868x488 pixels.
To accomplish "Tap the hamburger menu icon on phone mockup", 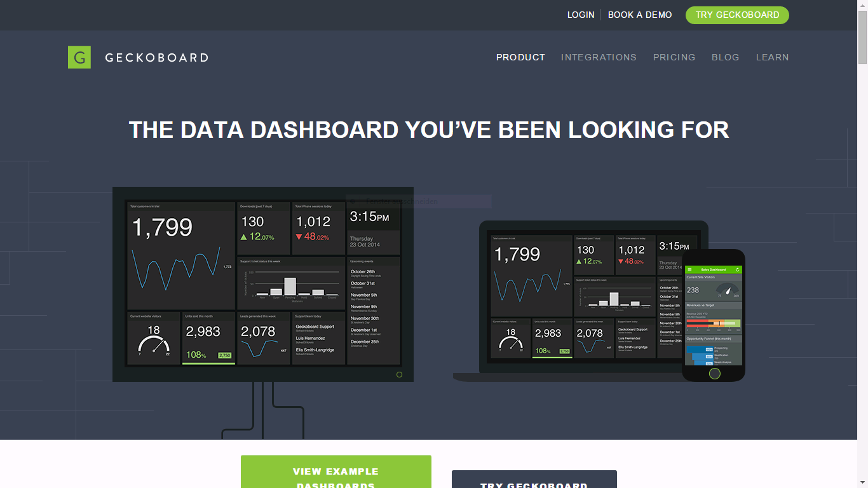I will (690, 270).
